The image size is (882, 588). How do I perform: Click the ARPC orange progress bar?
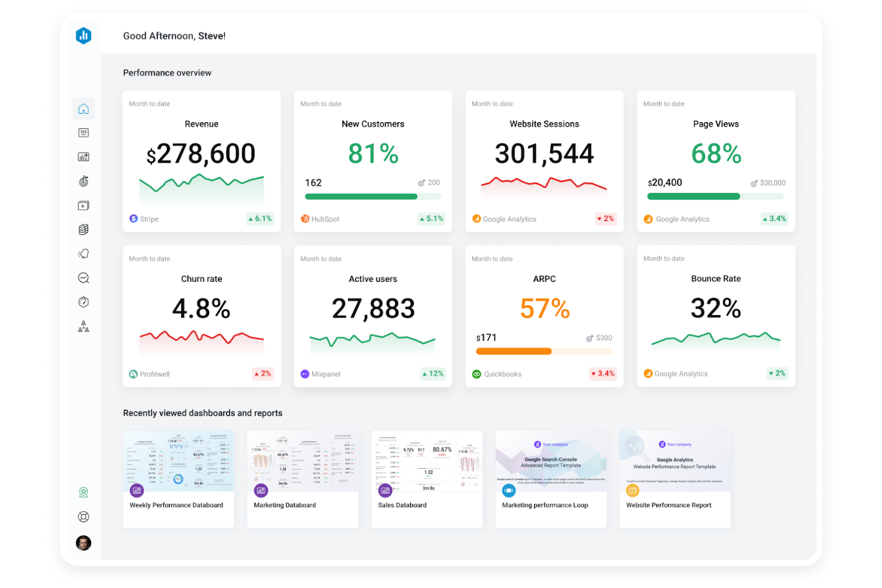(545, 351)
